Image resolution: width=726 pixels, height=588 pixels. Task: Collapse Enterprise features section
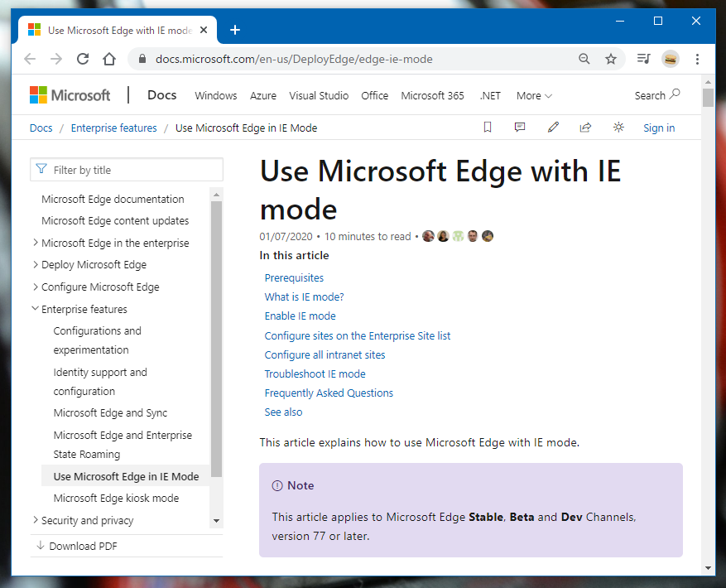(36, 308)
